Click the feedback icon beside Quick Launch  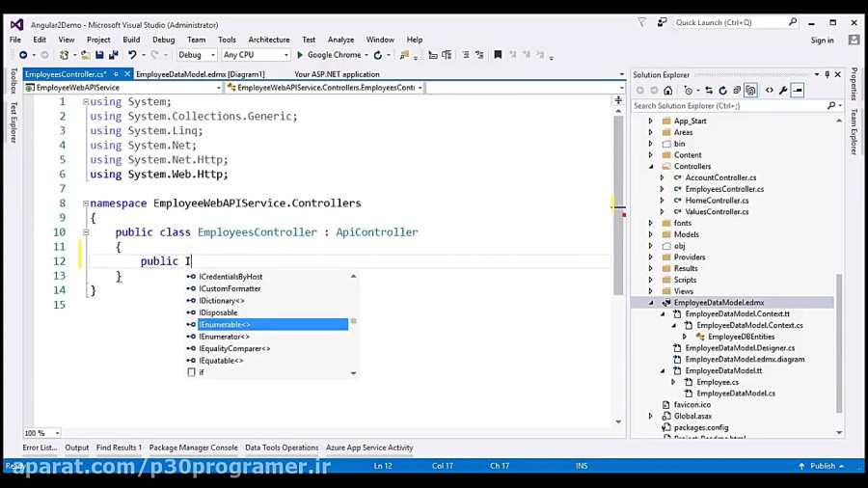[662, 23]
